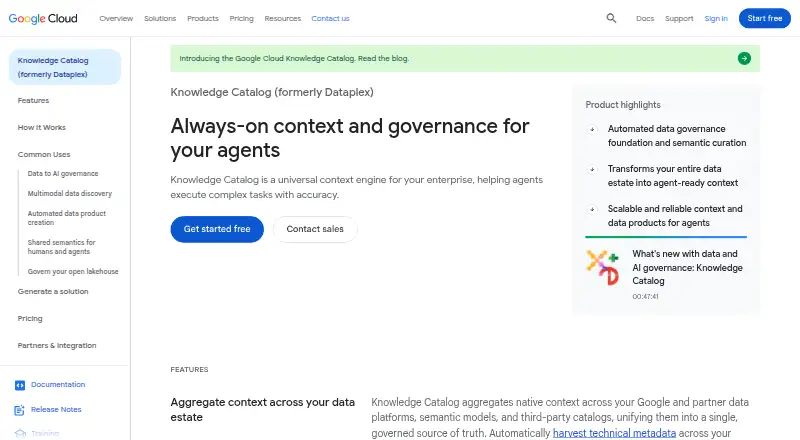Jump to How It Works in the sidebar
Viewport: 800px width, 440px height.
point(41,128)
